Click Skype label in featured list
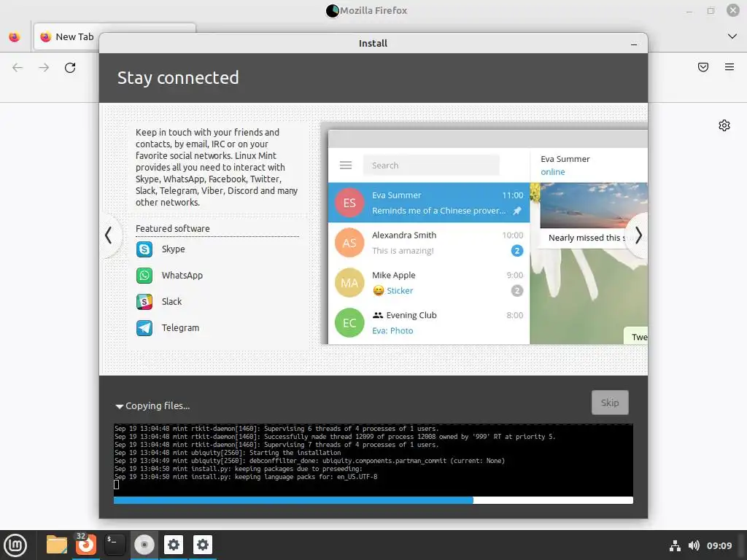This screenshot has width=747, height=560. pyautogui.click(x=173, y=249)
